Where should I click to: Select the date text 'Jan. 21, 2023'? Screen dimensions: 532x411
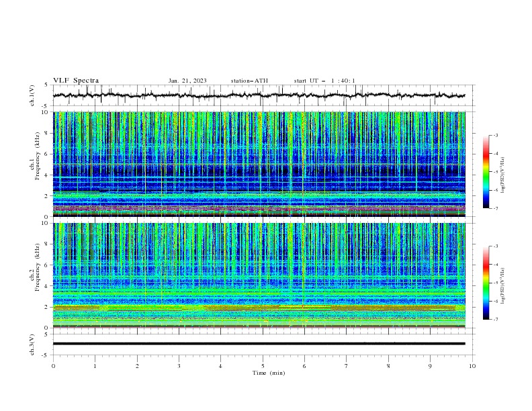coord(187,81)
